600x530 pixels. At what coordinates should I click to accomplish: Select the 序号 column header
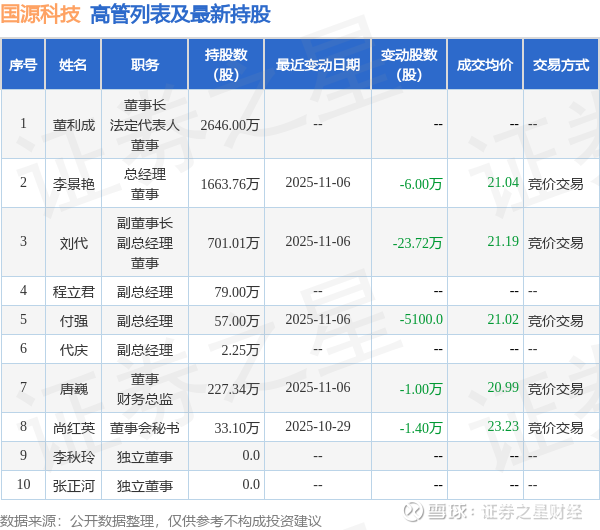23,65
